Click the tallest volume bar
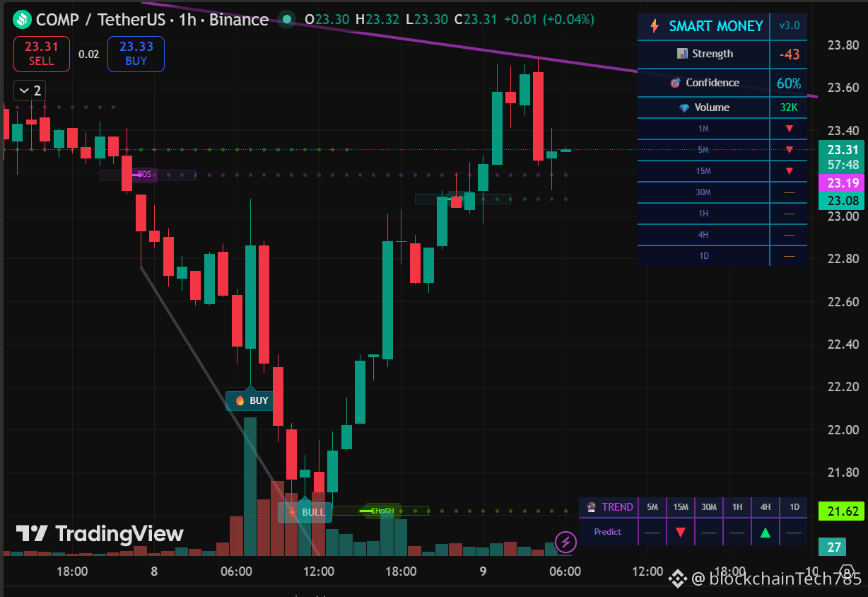Screen dimensions: 868x597 250,487
